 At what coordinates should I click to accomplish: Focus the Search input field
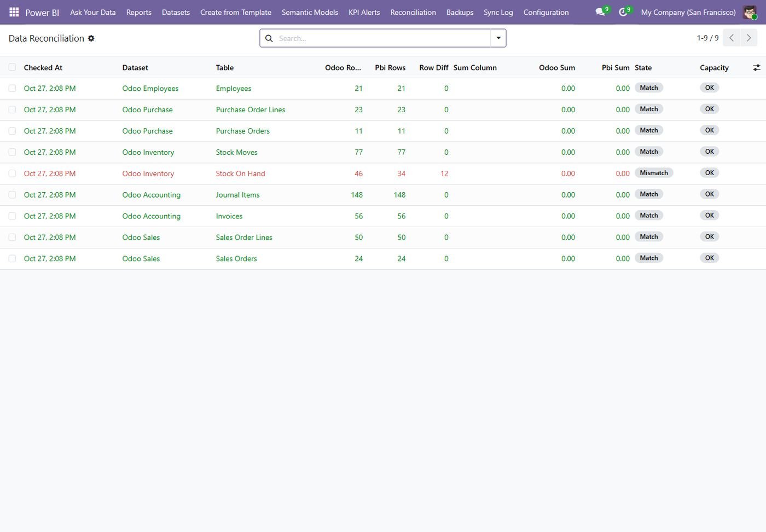[383, 38]
